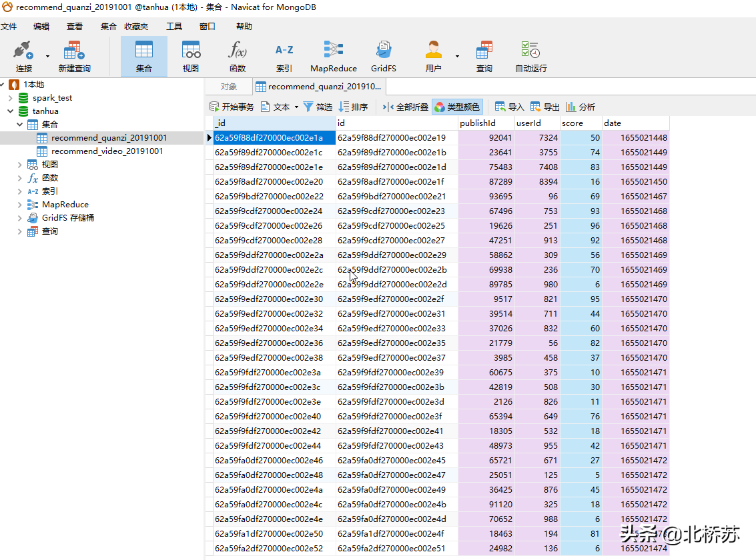
Task: Click the 自动运行 (Automation) toolbar icon
Action: point(530,55)
